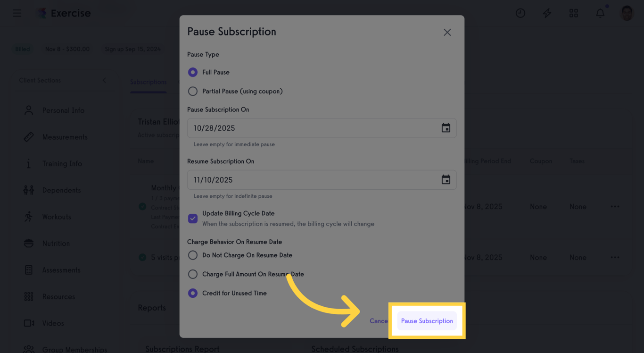Viewport: 644px width, 353px height.
Task: Open the Videos section icon
Action: point(28,323)
